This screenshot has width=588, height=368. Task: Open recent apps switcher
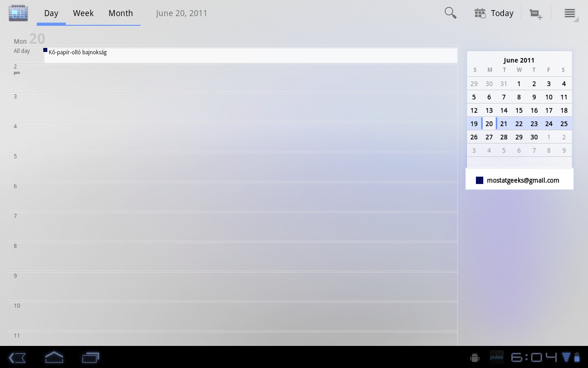[90, 357]
